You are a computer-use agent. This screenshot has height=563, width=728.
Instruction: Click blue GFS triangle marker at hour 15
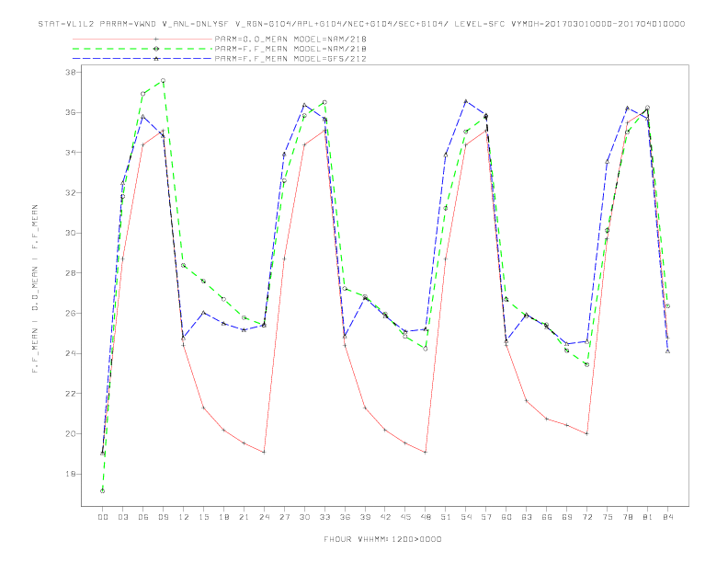click(203, 313)
